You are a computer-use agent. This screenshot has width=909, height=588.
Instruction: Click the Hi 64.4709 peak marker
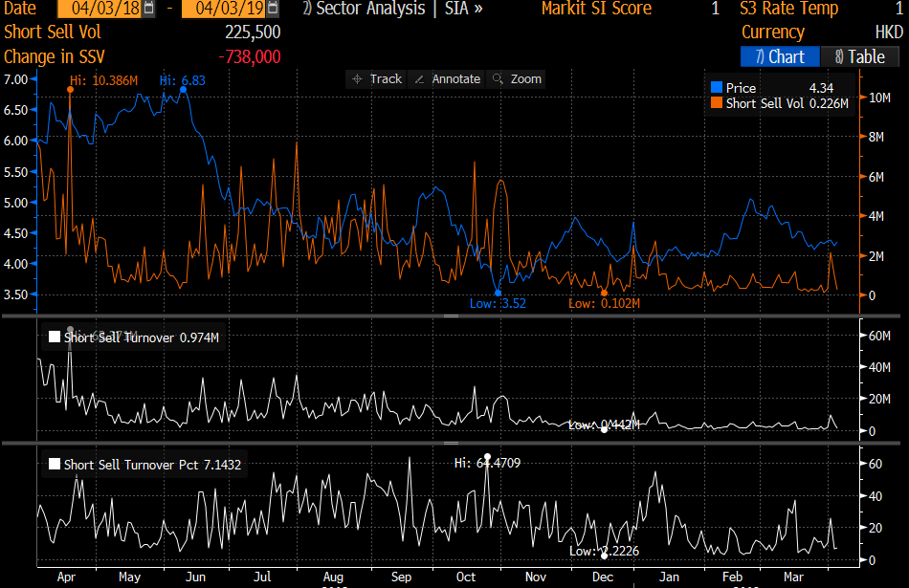click(x=488, y=457)
